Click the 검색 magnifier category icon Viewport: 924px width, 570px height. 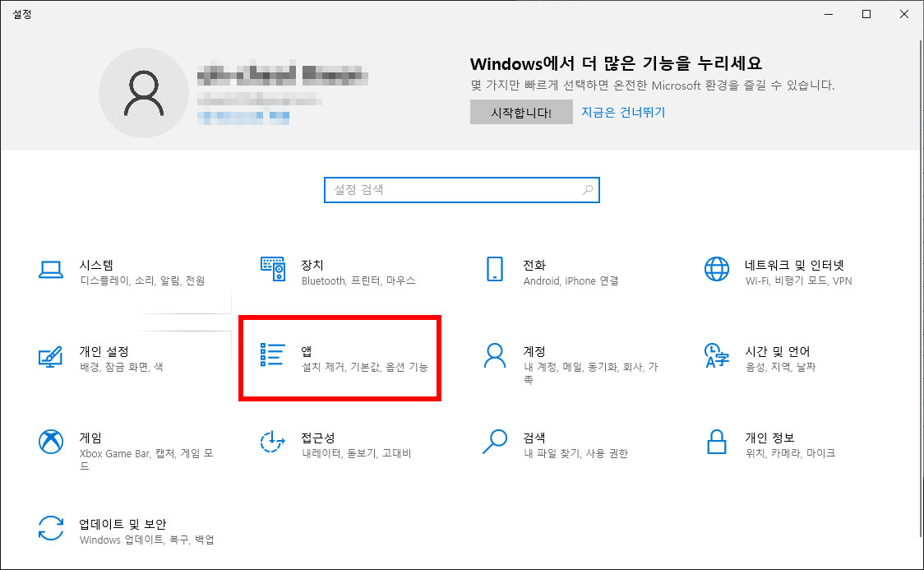494,442
